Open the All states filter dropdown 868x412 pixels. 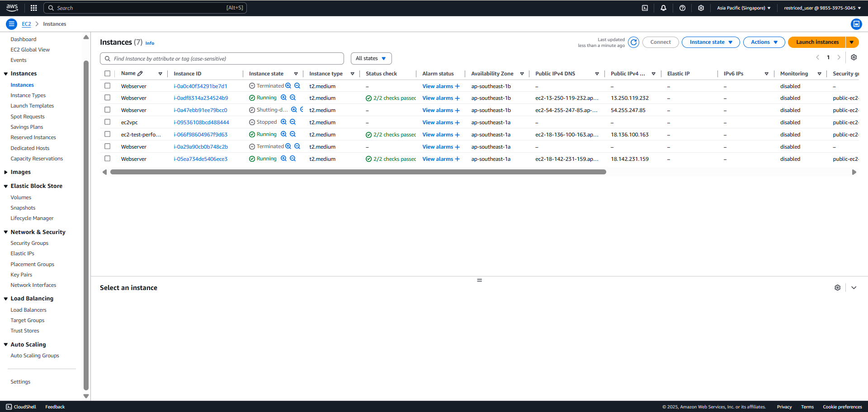point(371,58)
